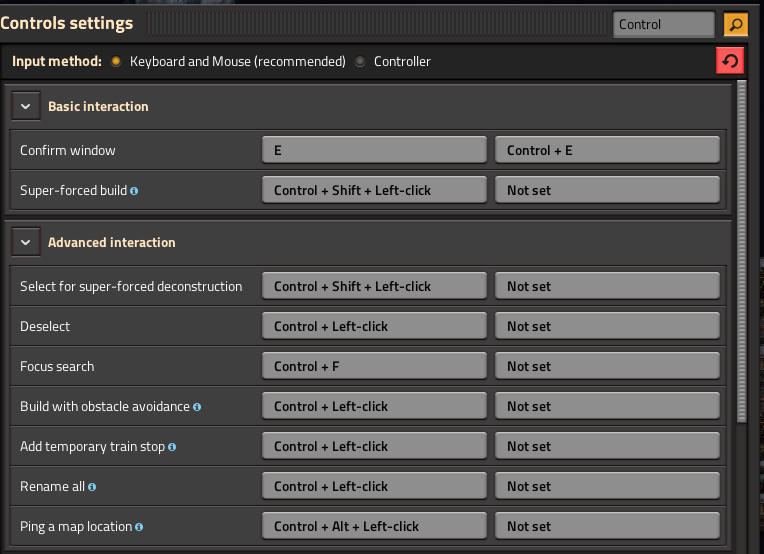Click info icon beside Ping a map location
The height and width of the screenshot is (554, 764).
[139, 527]
